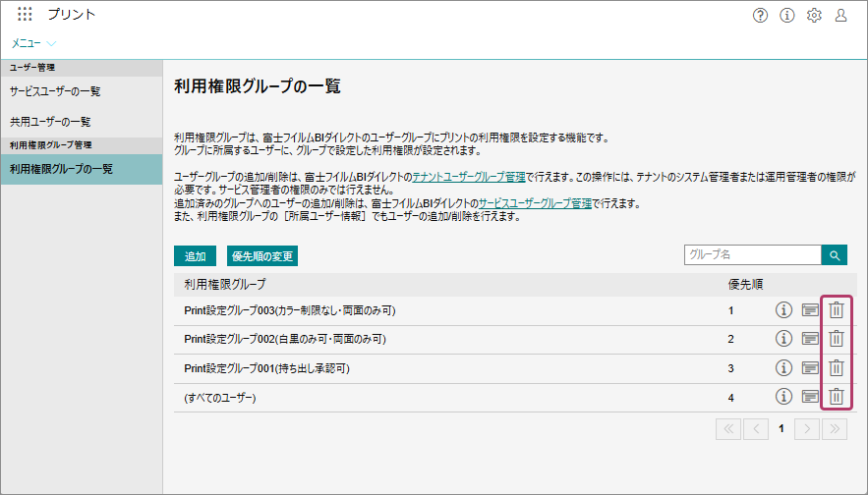Click trash icon in (すべてのユーザー) row

pos(836,396)
